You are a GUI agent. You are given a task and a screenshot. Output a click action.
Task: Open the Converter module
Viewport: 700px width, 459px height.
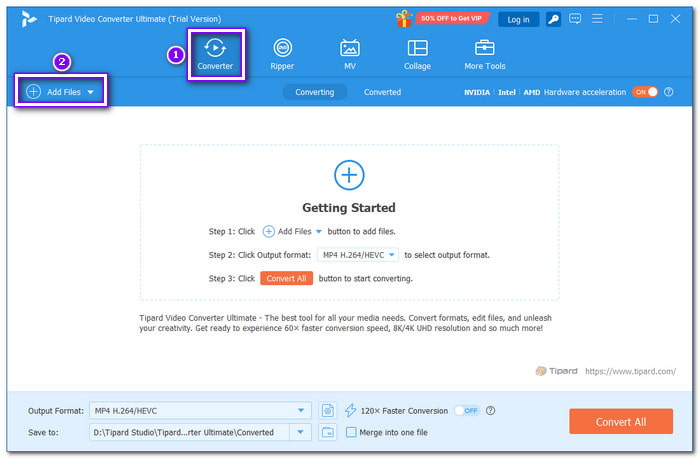tap(215, 54)
